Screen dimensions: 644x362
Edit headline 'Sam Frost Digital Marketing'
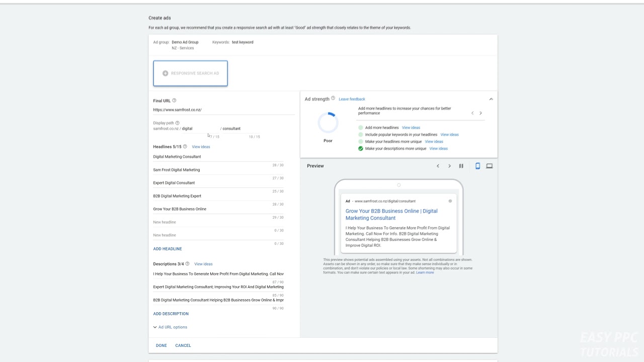218,170
